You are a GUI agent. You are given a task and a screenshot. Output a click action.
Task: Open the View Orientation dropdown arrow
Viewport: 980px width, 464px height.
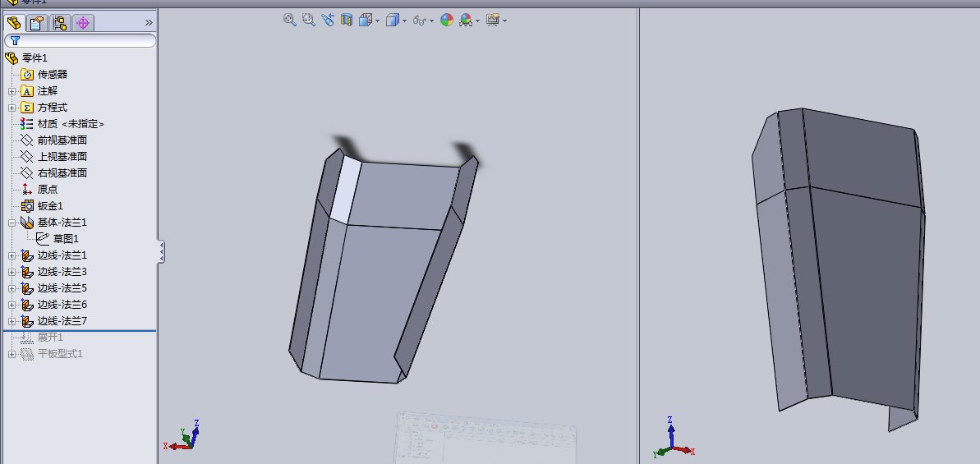[378, 21]
